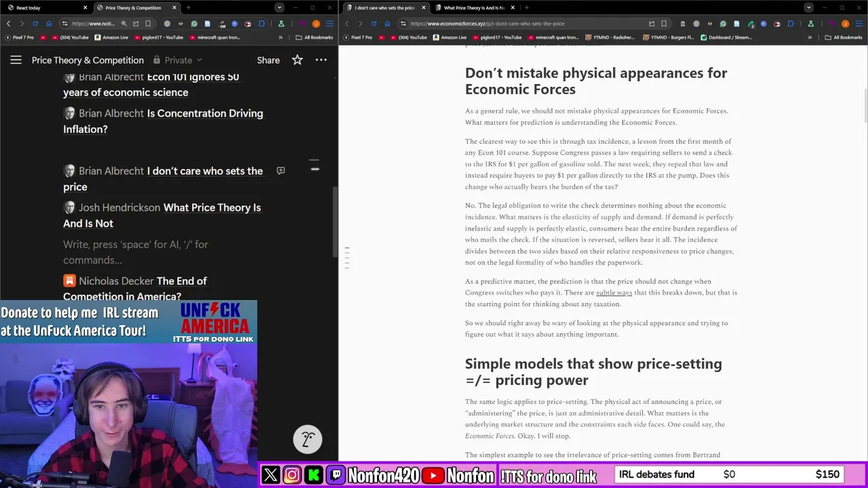Screen dimensions: 868x488
Task: Open left browser main menu
Action: [x=330, y=24]
